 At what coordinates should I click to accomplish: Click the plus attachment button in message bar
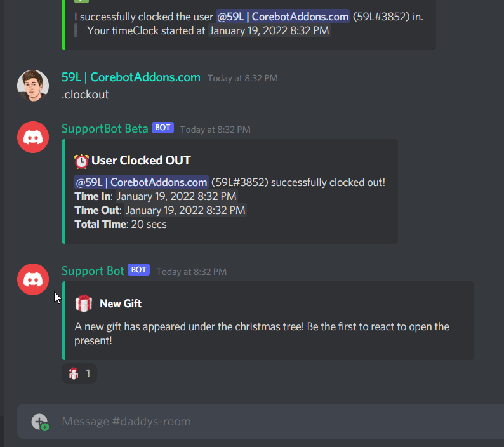click(x=39, y=421)
